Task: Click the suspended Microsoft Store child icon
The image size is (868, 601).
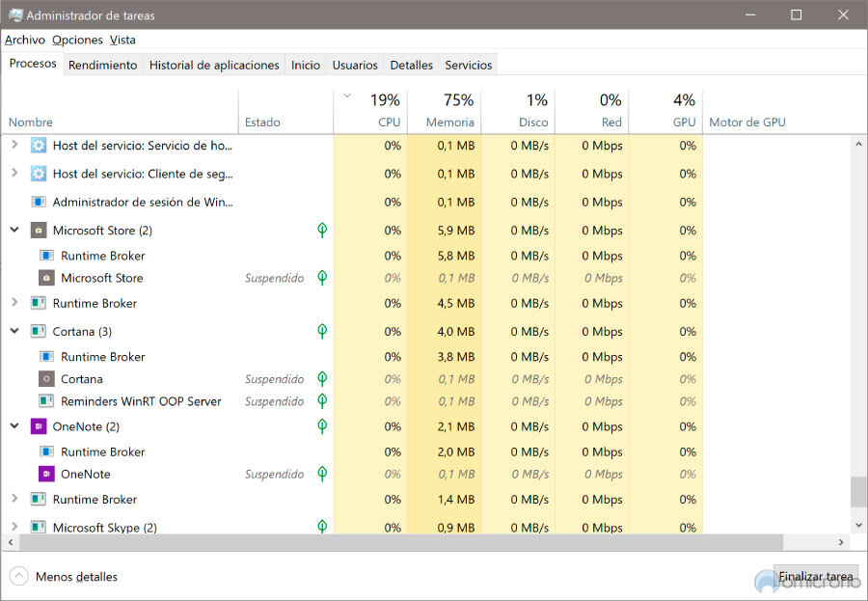Action: click(x=46, y=278)
